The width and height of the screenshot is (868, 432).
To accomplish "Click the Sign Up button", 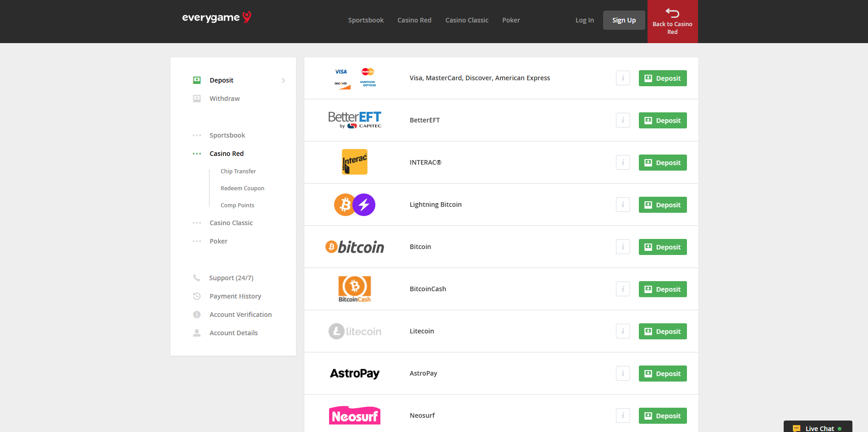I will (x=624, y=20).
